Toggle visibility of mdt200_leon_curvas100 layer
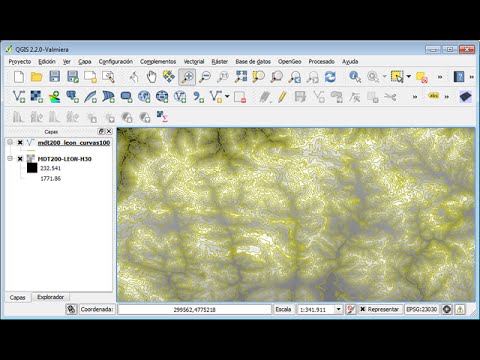This screenshot has width=480, height=360. point(20,143)
